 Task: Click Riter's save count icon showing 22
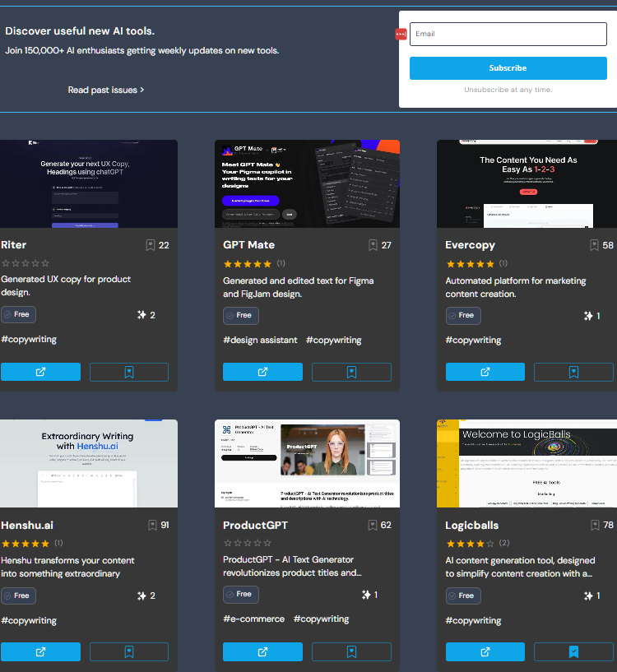click(150, 245)
